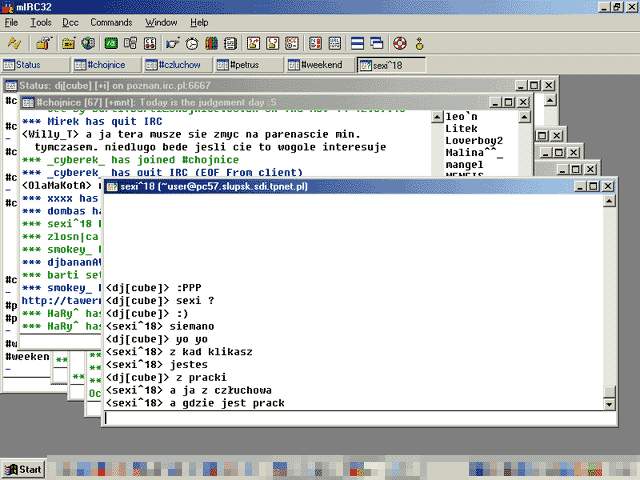Open the File menu

11,22
